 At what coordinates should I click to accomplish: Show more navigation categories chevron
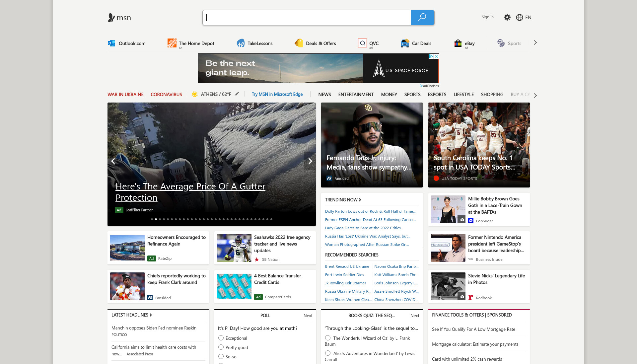click(x=535, y=95)
